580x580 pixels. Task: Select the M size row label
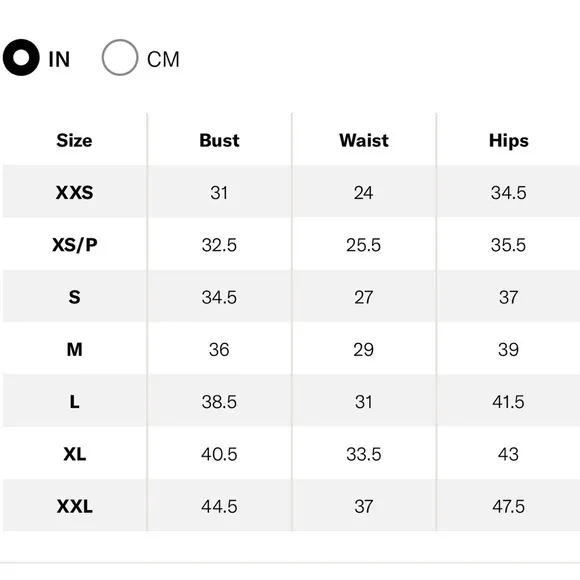click(x=74, y=350)
